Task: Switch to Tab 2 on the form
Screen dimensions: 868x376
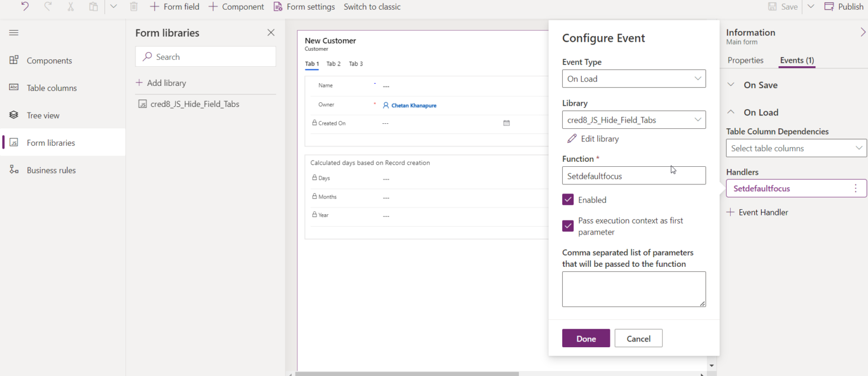Action: 333,64
